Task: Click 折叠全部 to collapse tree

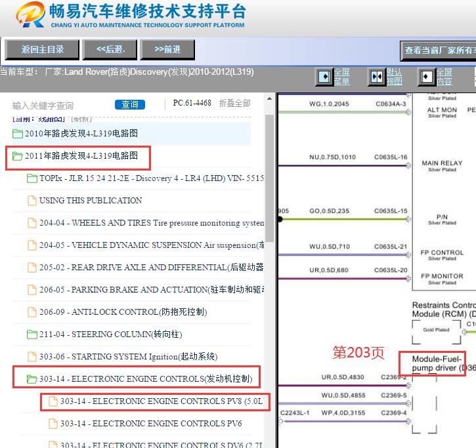Action: pos(234,104)
